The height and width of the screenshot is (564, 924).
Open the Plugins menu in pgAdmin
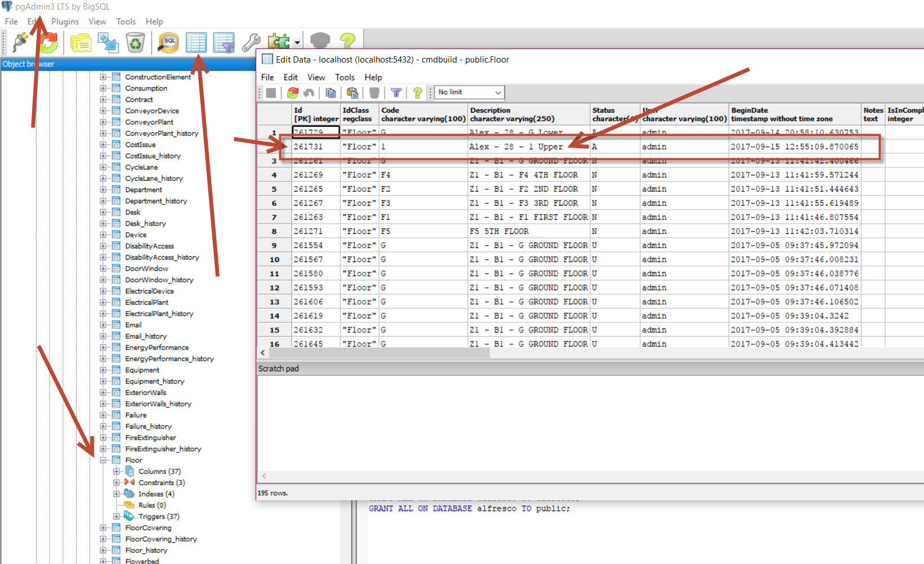(x=65, y=21)
